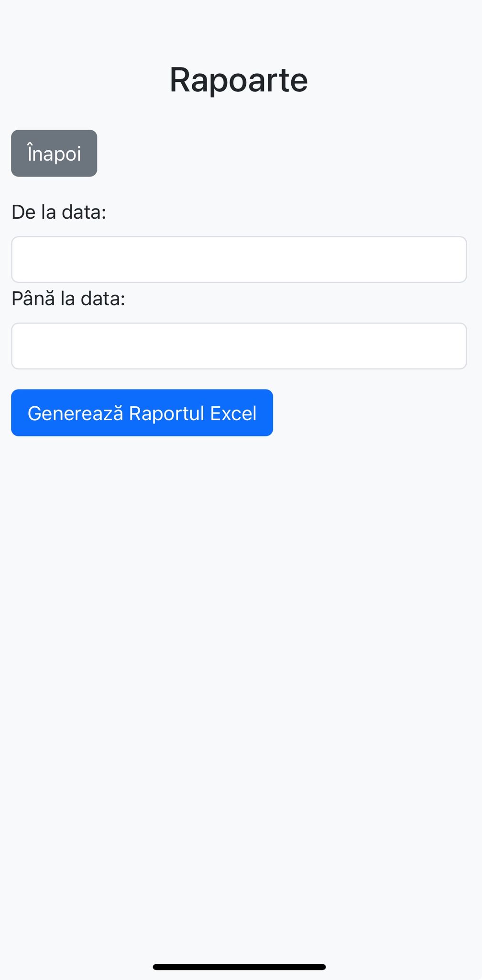Click the Până la data label
The height and width of the screenshot is (980, 482).
point(68,299)
